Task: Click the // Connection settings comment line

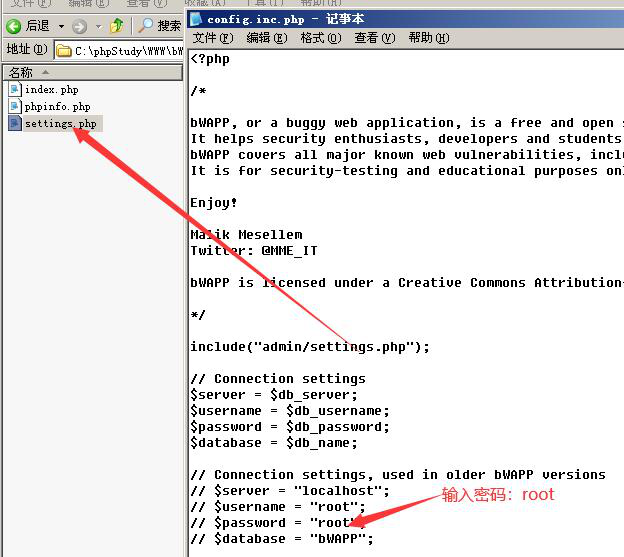Action: tap(278, 379)
